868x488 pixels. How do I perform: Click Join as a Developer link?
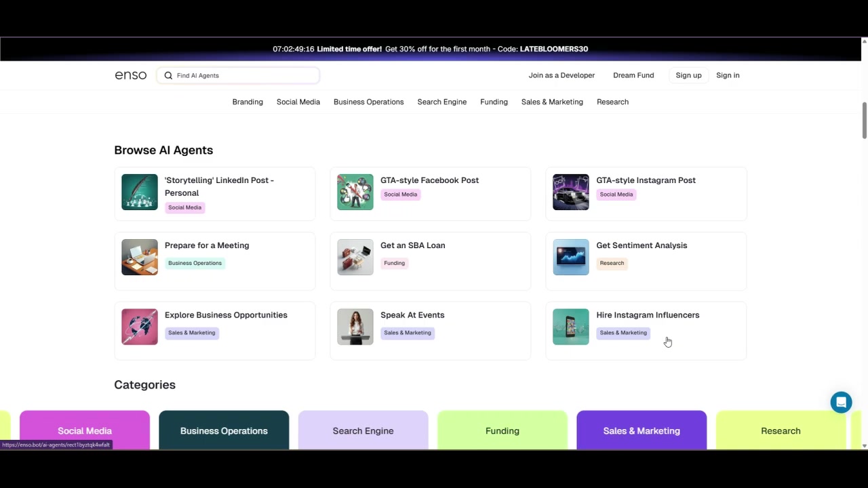click(x=561, y=75)
